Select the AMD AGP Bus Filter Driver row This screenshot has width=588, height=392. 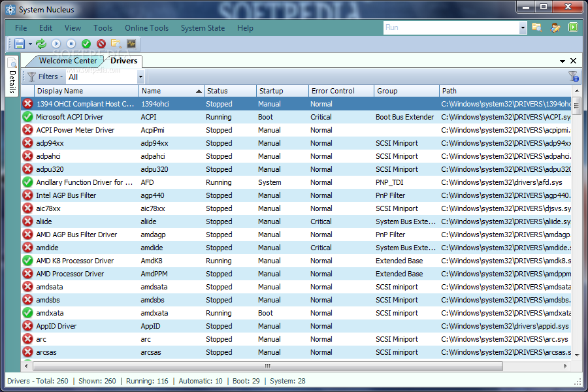[x=296, y=235]
